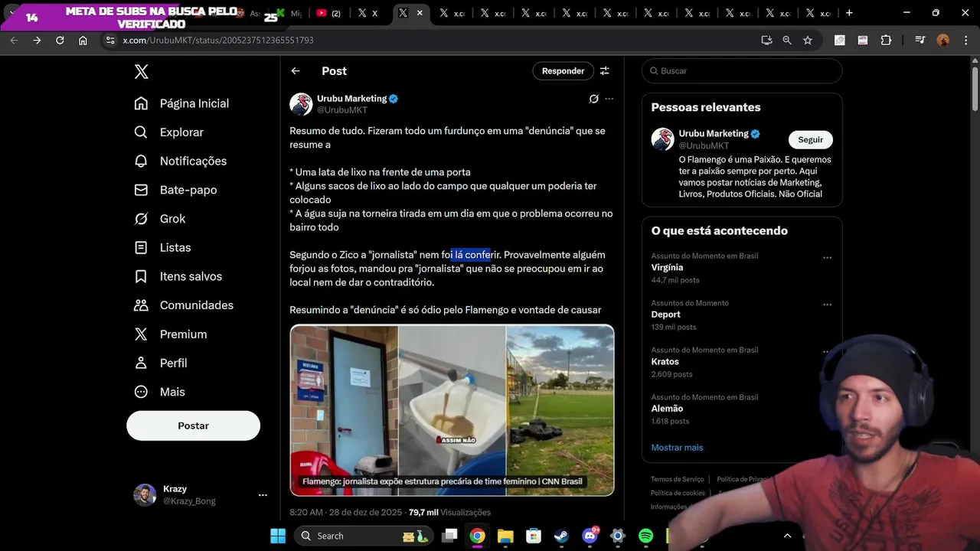The image size is (980, 551).
Task: Open the Virgínia trending topic
Action: [x=667, y=268]
